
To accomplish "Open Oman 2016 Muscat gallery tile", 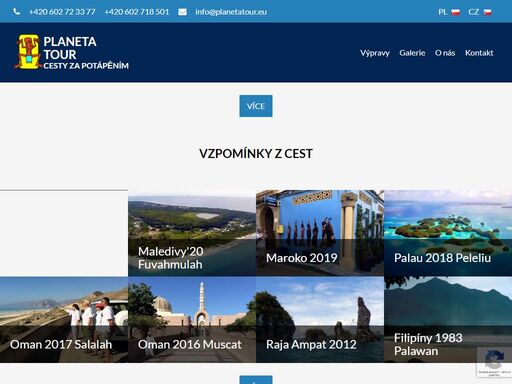I will tap(192, 320).
